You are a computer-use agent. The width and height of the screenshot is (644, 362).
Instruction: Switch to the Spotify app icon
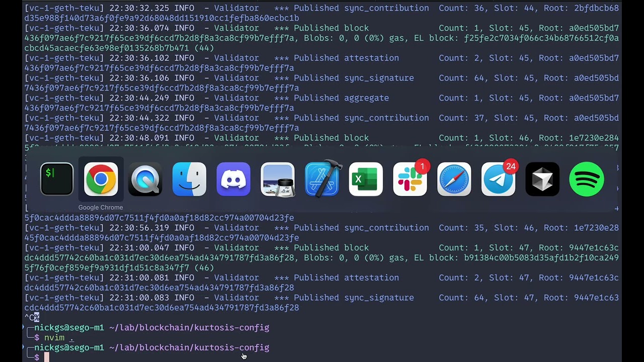coord(587,179)
